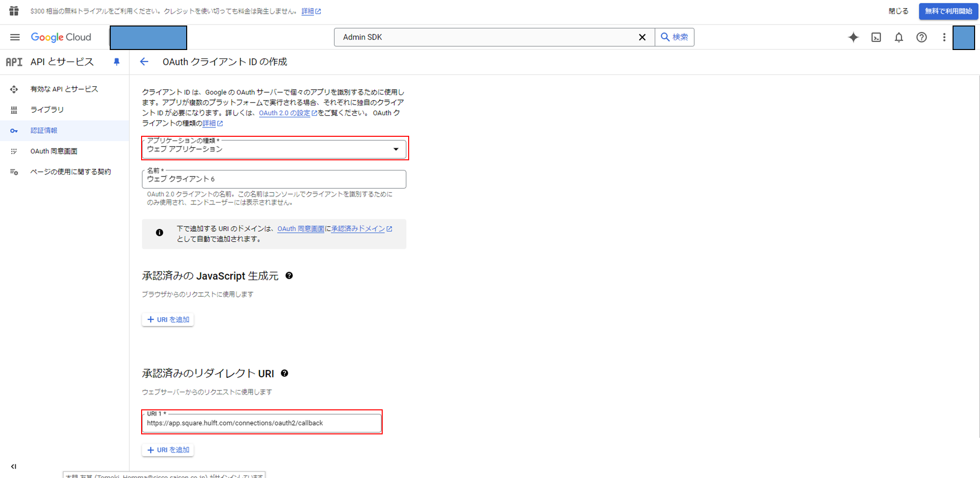The height and width of the screenshot is (478, 980).
Task: Open the account avatar in top right
Action: (x=963, y=38)
